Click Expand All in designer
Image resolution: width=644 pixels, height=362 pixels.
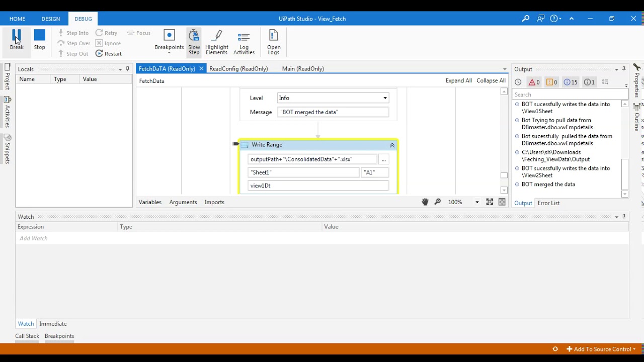tap(459, 80)
